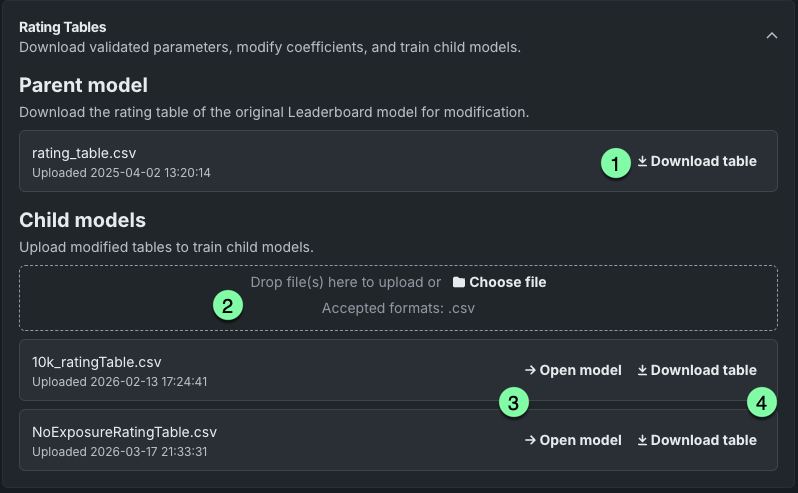Click the Rating Tables panel title
The image size is (798, 493).
tap(63, 27)
